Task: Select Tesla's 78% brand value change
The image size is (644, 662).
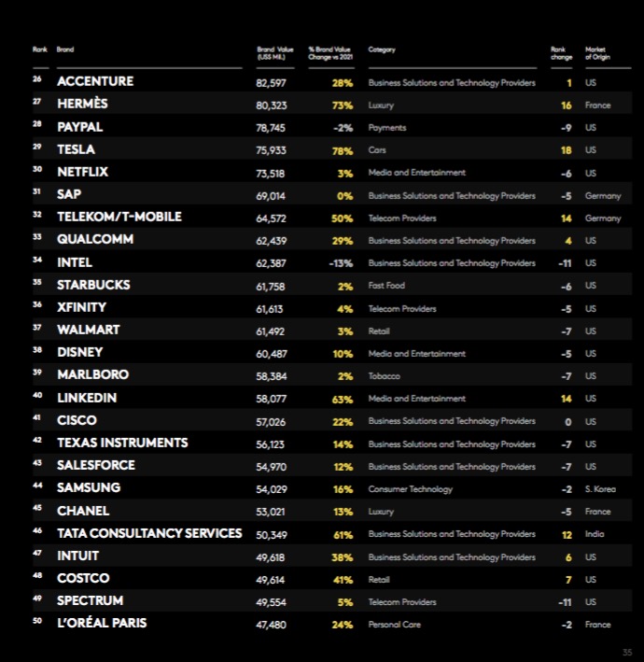Action: pyautogui.click(x=343, y=149)
